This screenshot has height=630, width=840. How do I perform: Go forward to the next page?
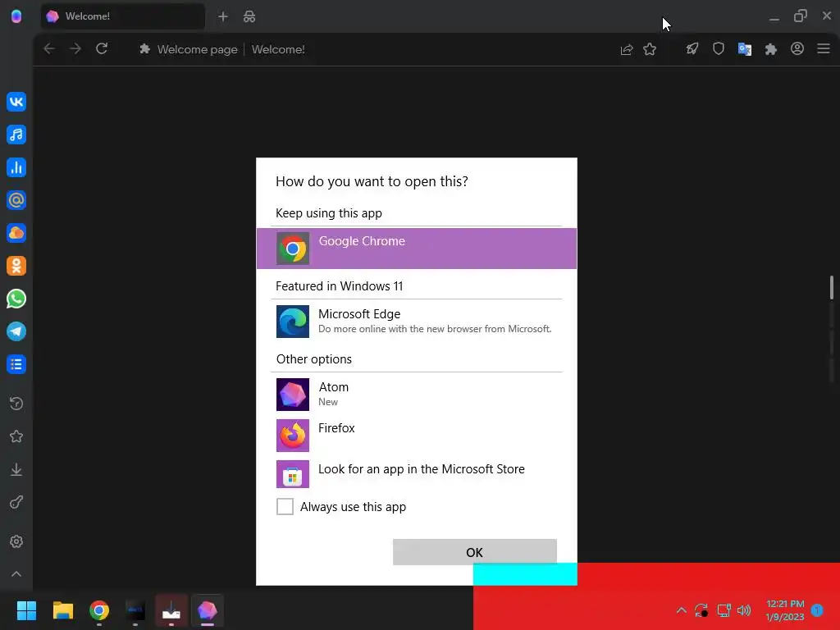(x=75, y=48)
